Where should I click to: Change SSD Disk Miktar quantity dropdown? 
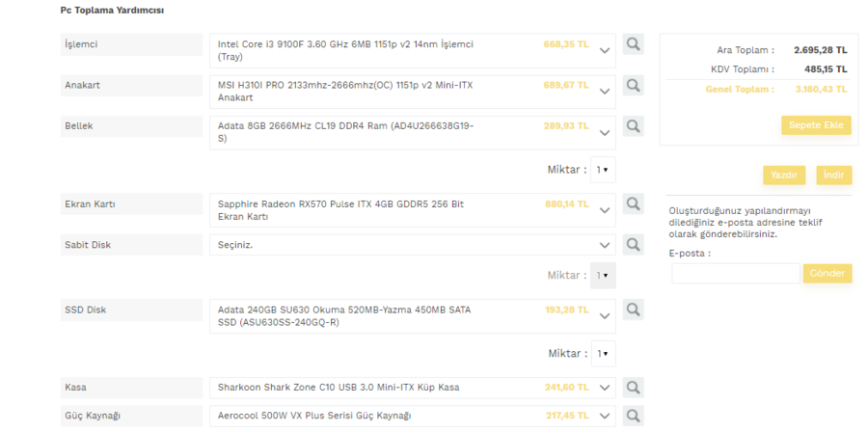[x=603, y=354]
